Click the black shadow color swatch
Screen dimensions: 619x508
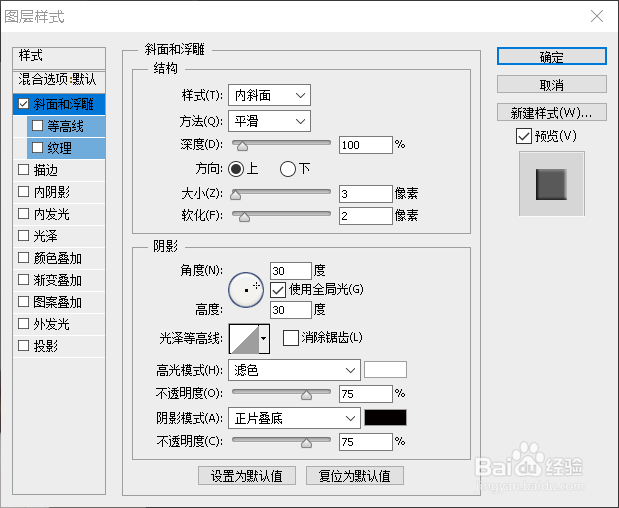click(x=385, y=418)
